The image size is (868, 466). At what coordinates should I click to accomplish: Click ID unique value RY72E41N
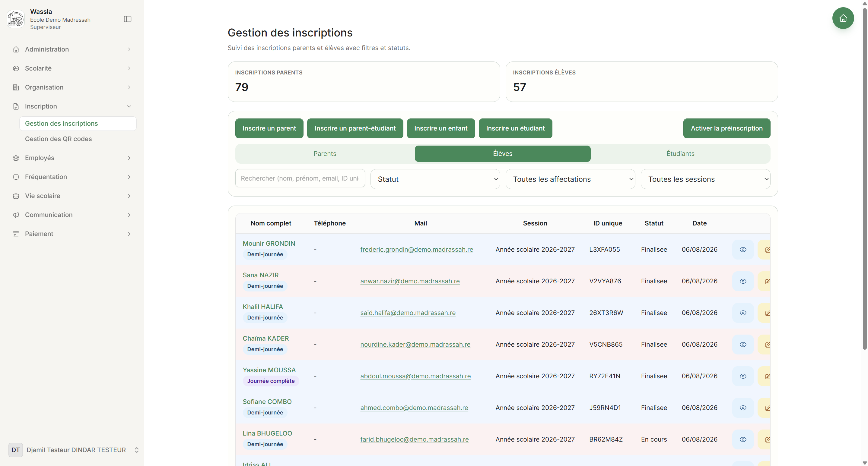click(605, 376)
